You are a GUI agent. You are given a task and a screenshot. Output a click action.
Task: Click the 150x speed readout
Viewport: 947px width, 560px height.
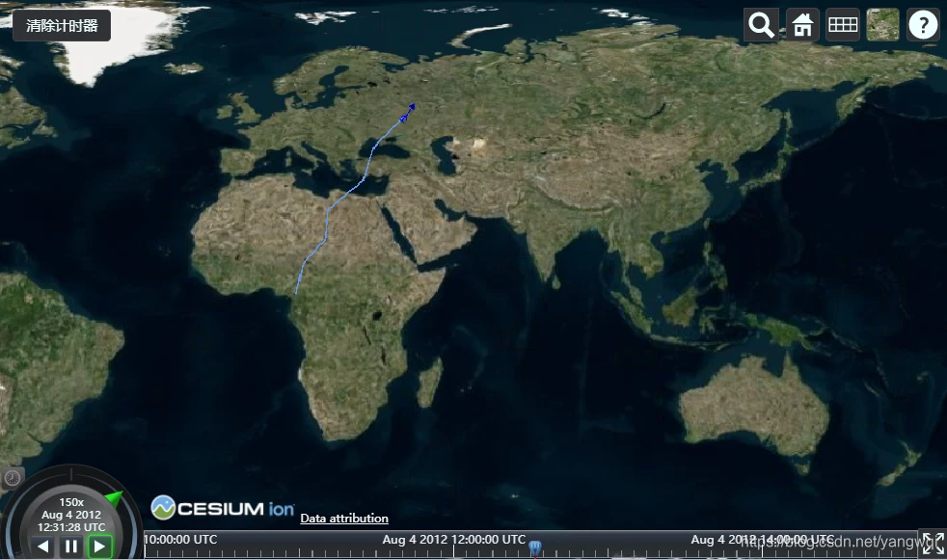[71, 502]
